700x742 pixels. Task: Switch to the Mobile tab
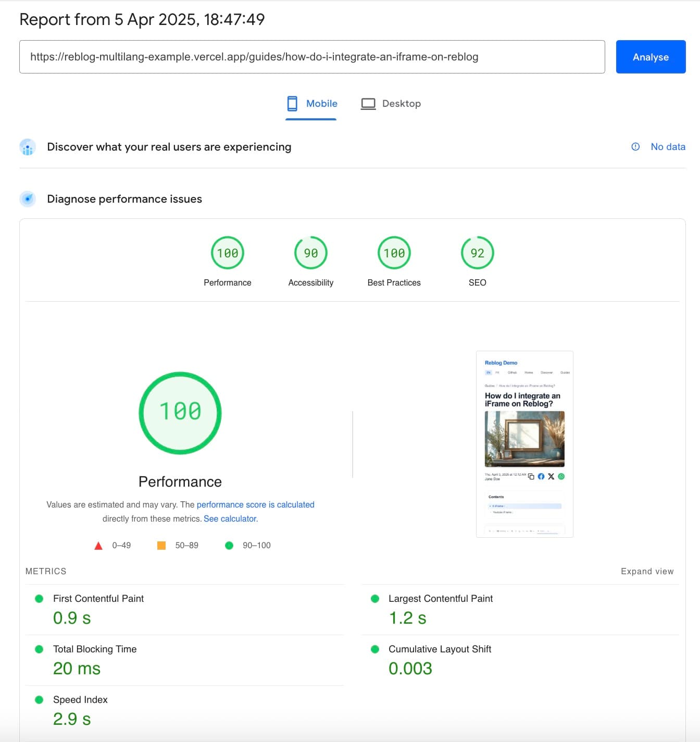[x=311, y=104]
